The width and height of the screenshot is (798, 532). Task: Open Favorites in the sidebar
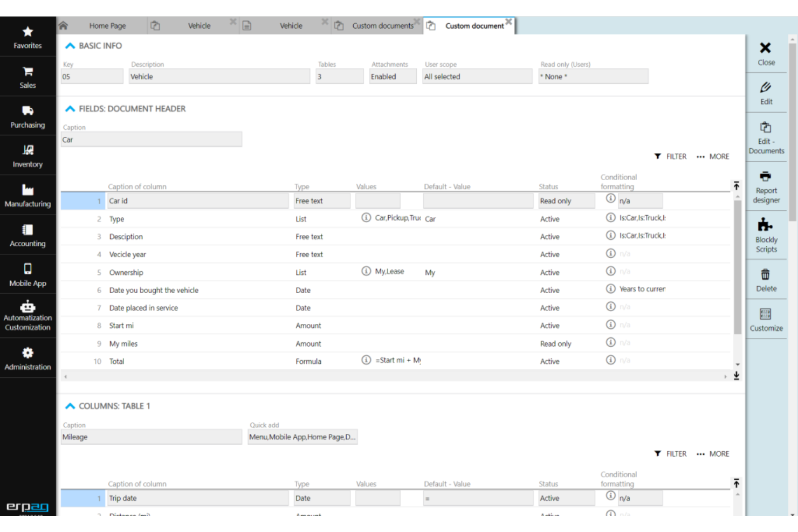click(27, 37)
